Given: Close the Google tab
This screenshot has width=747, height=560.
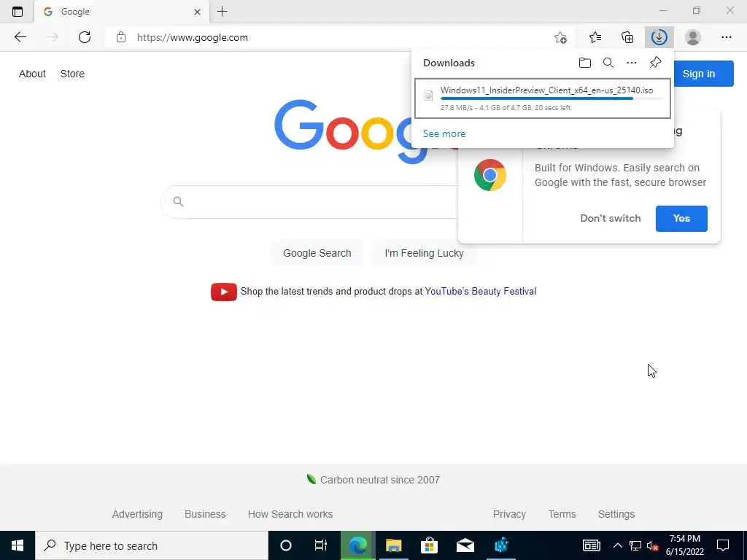Looking at the screenshot, I should tap(197, 12).
